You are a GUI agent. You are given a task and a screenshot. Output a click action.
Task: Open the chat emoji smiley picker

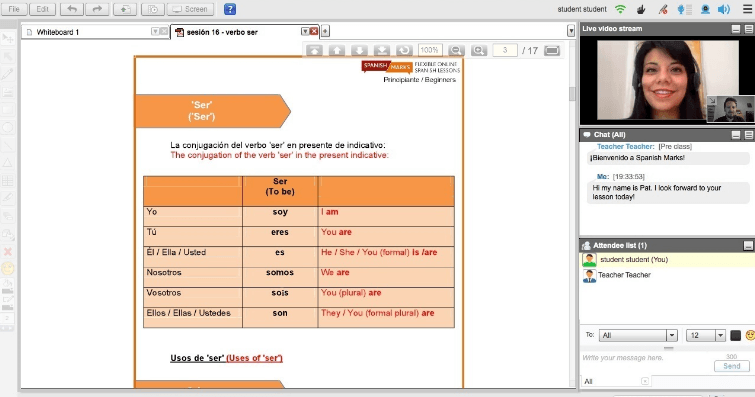750,335
